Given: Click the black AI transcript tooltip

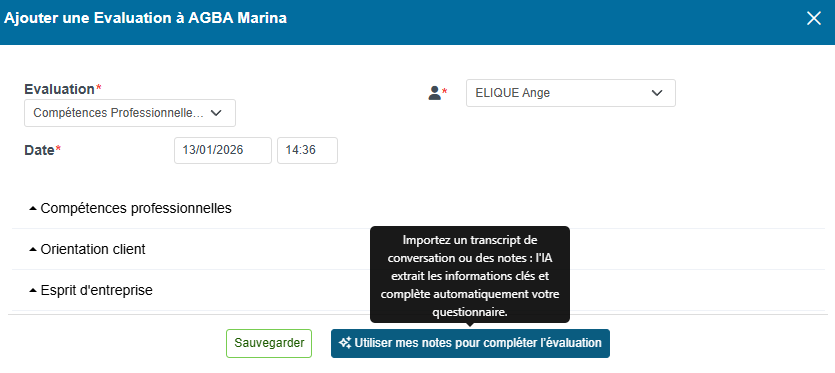Looking at the screenshot, I should point(470,274).
